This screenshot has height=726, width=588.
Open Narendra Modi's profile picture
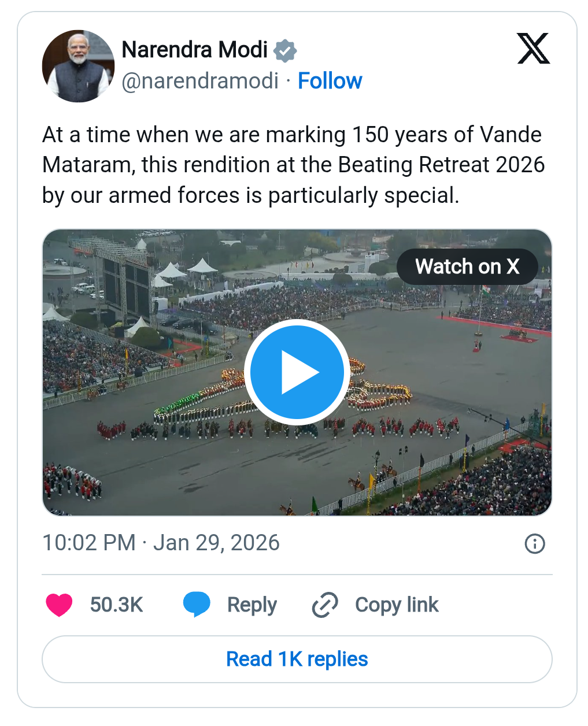78,66
